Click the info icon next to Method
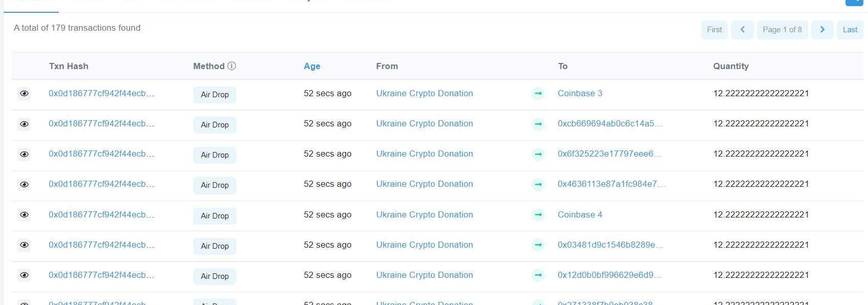The height and width of the screenshot is (305, 868). (232, 66)
